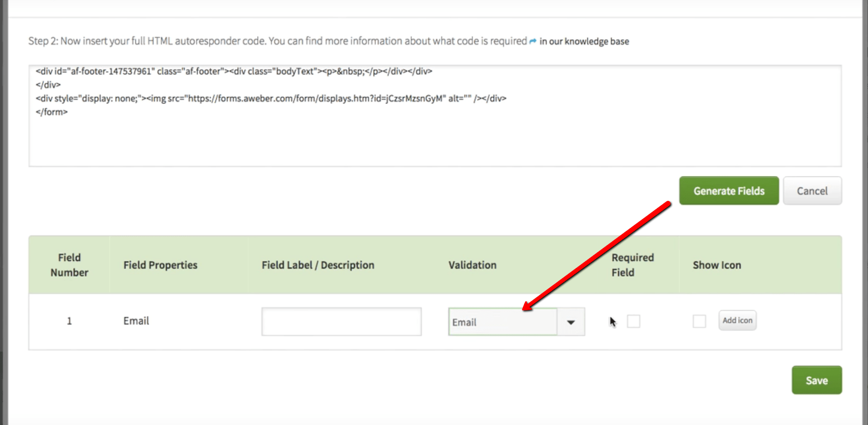
Task: Select the 'Field Properties' column header
Action: pyautogui.click(x=160, y=265)
